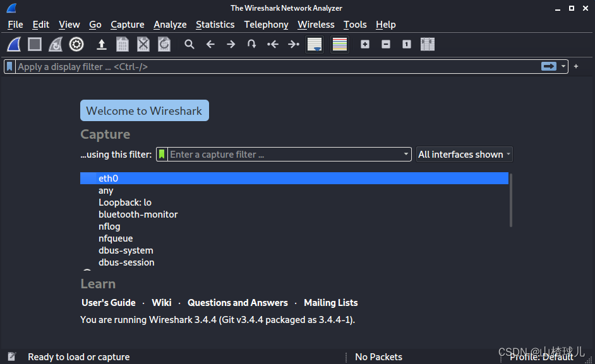The height and width of the screenshot is (364, 595).
Task: Reload this capture file icon
Action: click(x=164, y=44)
